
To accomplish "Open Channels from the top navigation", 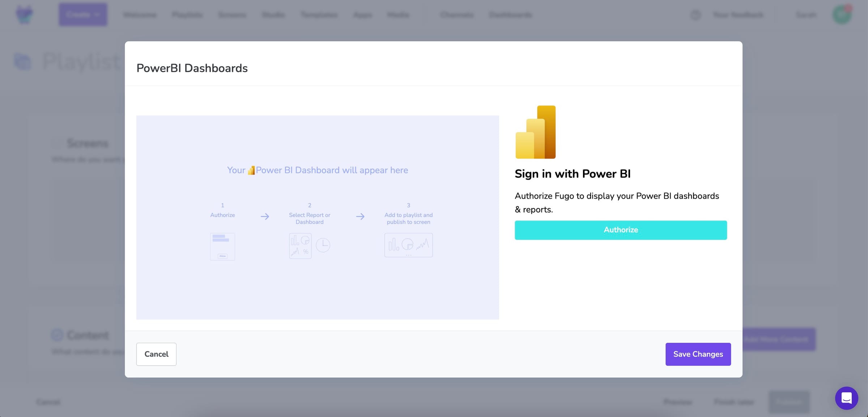I will (457, 15).
